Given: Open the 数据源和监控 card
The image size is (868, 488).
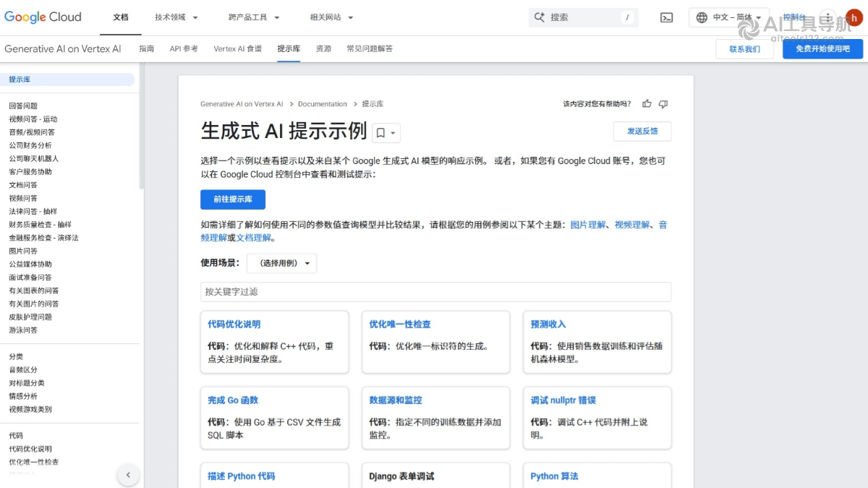Looking at the screenshot, I should [435, 418].
